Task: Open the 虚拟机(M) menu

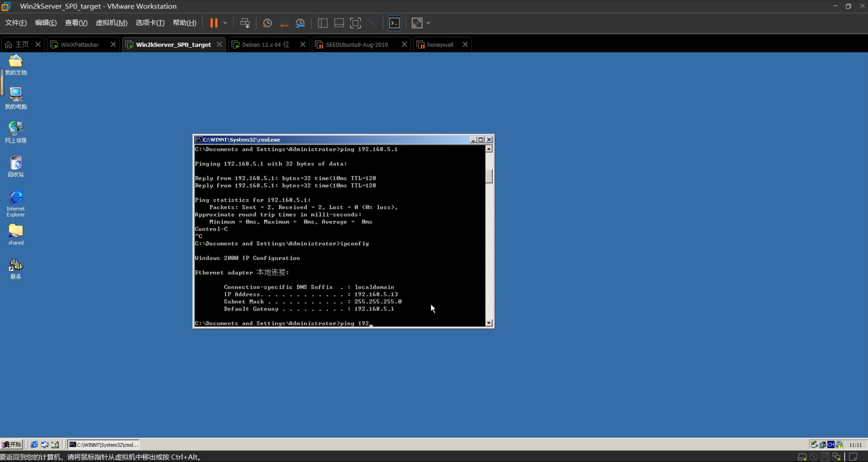Action: 111,23
